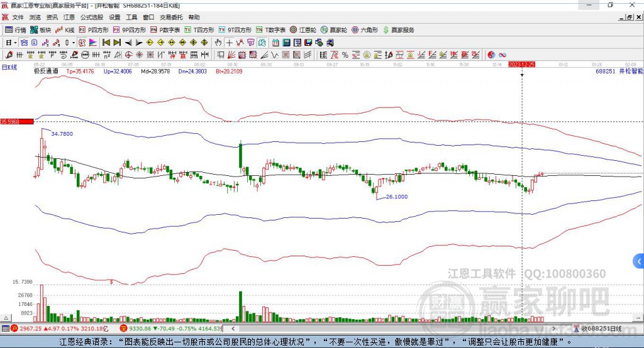Click the blue infinity loop icon
644x348 pixels.
[502, 55]
